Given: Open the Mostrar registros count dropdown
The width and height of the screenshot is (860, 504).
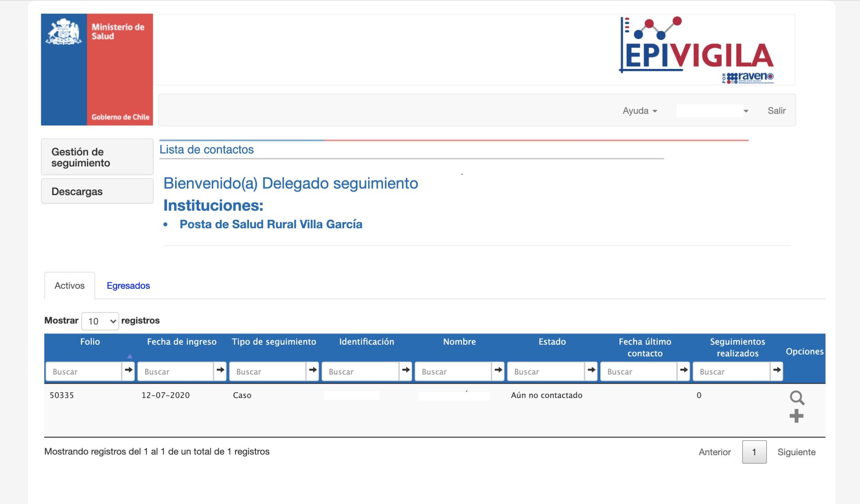Looking at the screenshot, I should [x=100, y=321].
